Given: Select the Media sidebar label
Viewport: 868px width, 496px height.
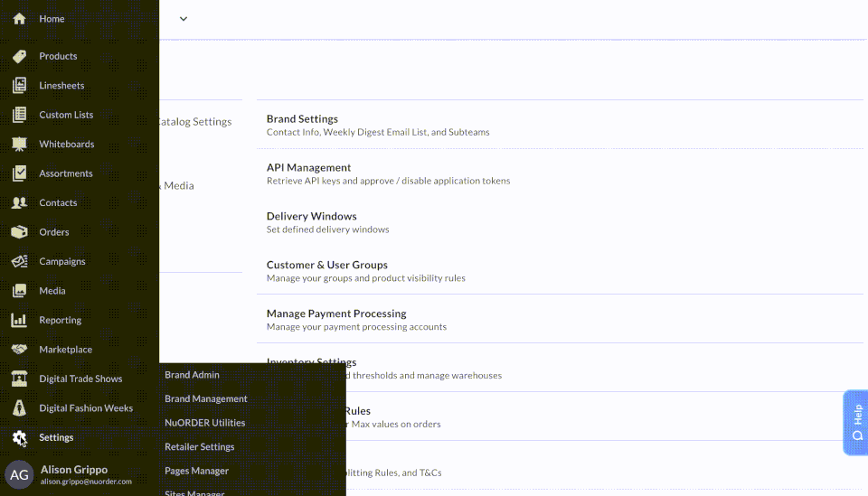Looking at the screenshot, I should (x=52, y=290).
